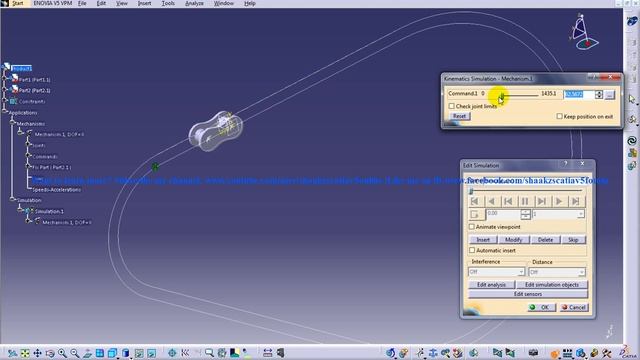This screenshot has width=640, height=360.
Task: Click the Fly Mode icon in bottom toolbar
Action: pyautogui.click(x=12, y=353)
